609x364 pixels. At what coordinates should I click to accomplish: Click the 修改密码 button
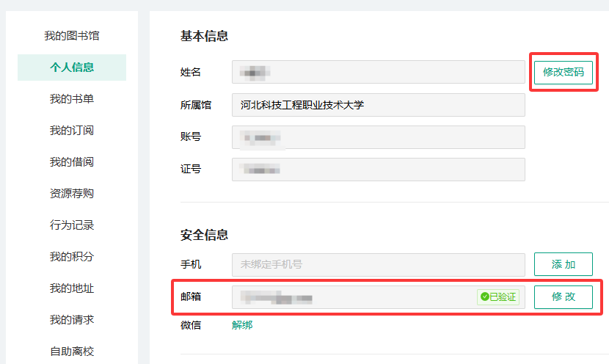point(563,72)
